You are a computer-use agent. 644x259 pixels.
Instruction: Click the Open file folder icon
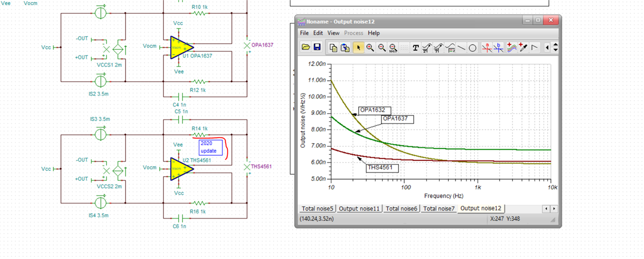point(306,47)
